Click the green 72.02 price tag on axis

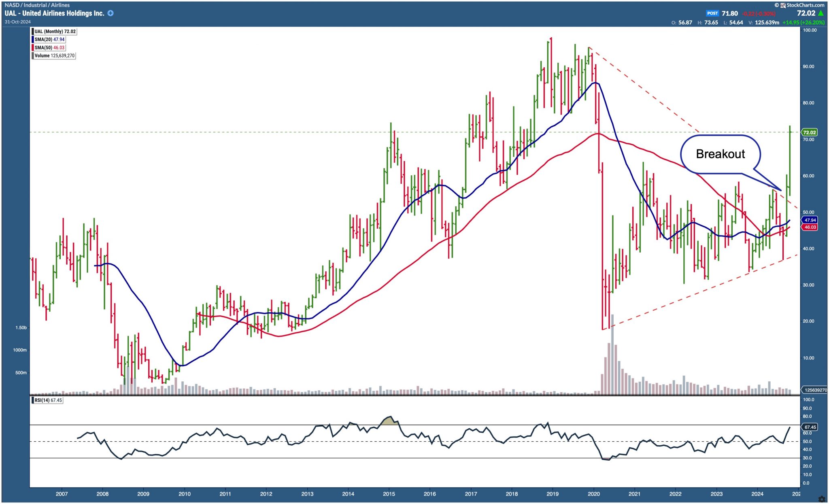click(x=809, y=132)
